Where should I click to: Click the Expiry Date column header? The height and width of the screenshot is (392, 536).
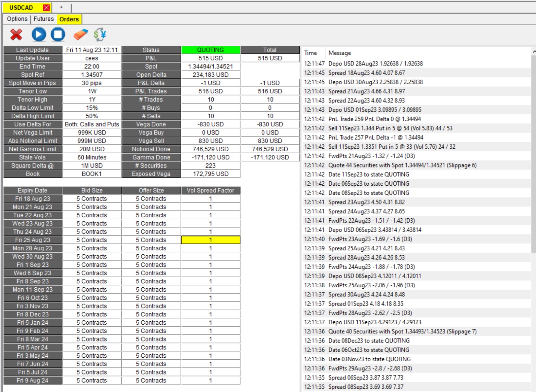pyautogui.click(x=33, y=190)
